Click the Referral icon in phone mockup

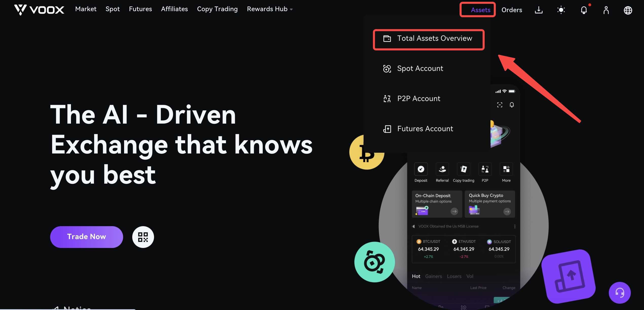coord(442,169)
